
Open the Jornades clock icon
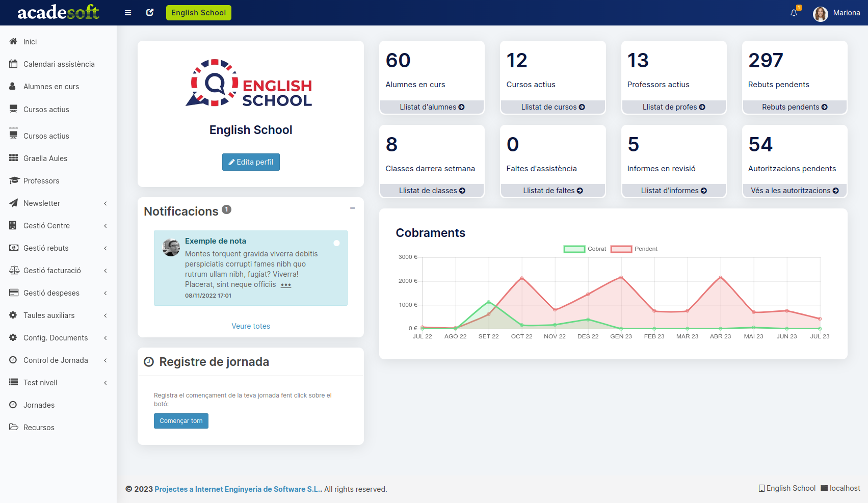(13, 405)
